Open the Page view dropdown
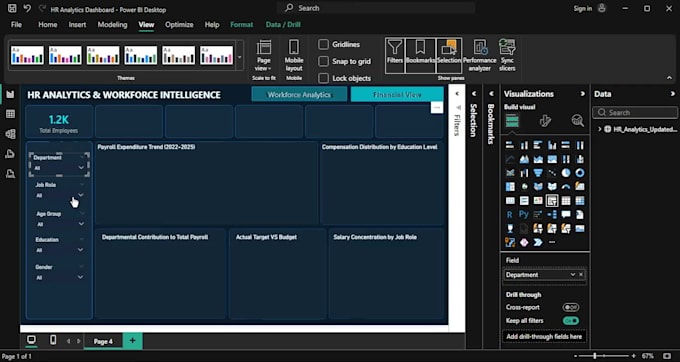 tap(263, 55)
